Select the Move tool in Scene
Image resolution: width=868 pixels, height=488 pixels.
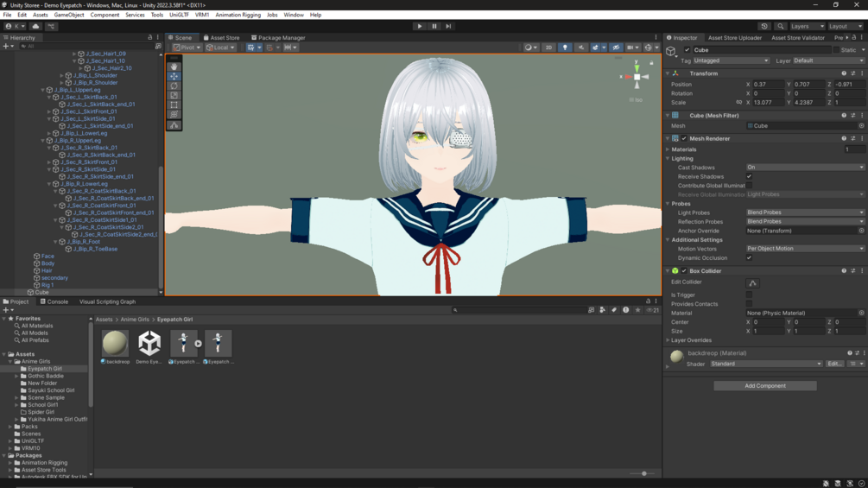coord(174,76)
